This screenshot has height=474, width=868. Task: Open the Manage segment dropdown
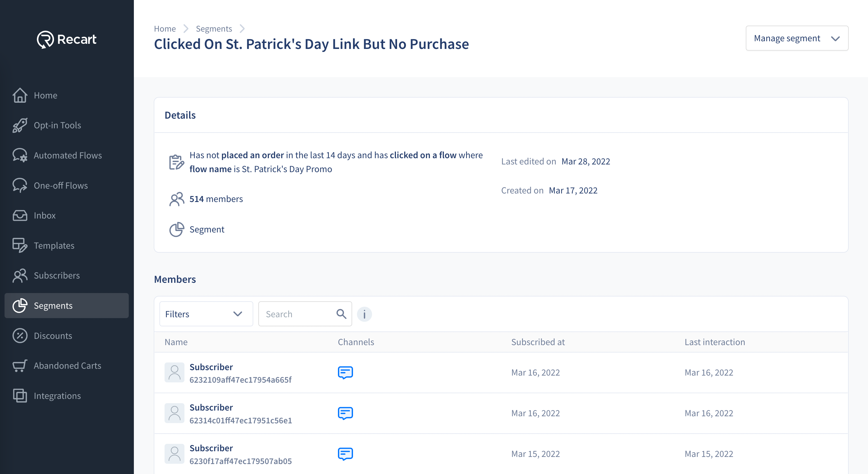[797, 38]
